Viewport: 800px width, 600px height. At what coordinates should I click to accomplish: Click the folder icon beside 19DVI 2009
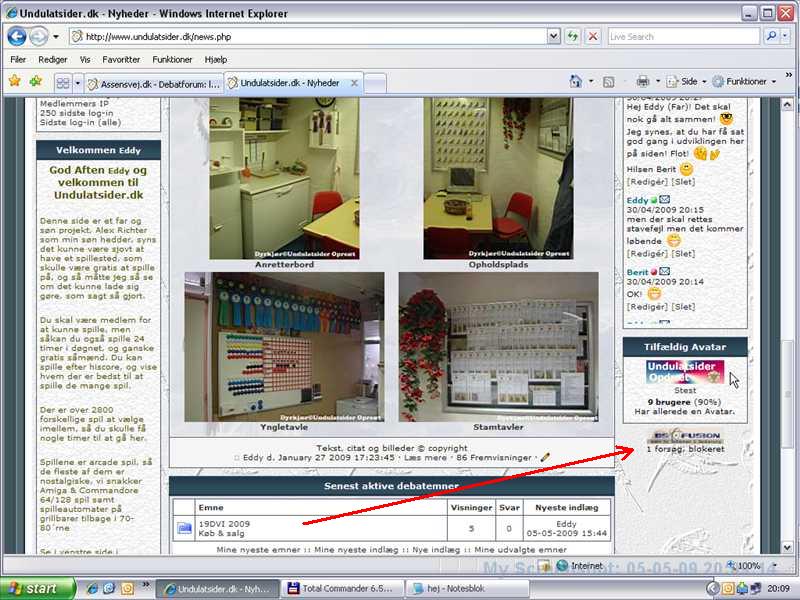click(x=184, y=528)
